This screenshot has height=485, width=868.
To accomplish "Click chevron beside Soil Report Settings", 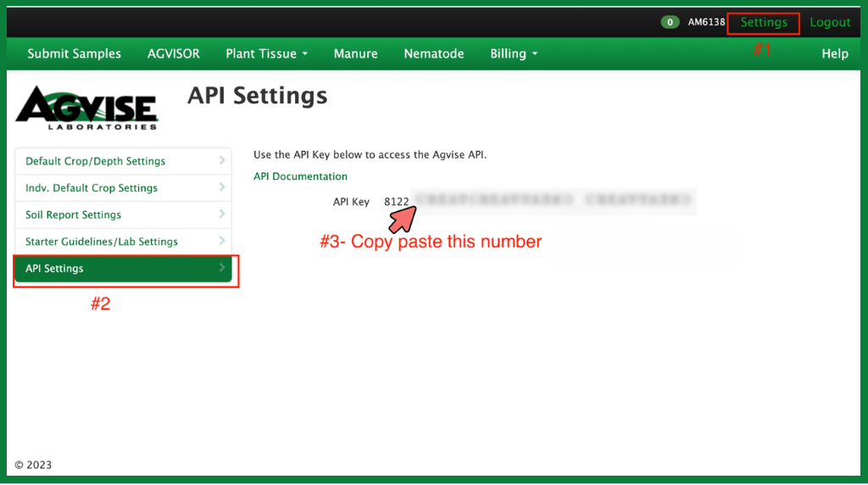I will coord(221,215).
